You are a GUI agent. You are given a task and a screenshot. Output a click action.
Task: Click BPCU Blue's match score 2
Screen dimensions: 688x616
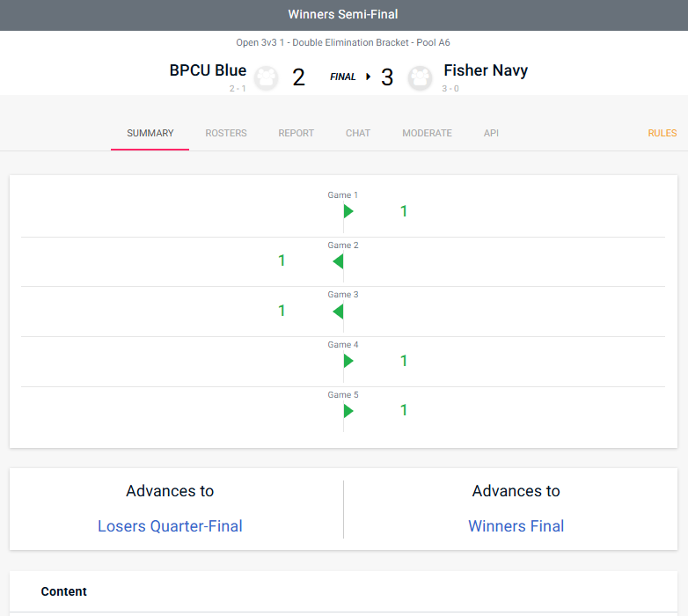coord(299,77)
